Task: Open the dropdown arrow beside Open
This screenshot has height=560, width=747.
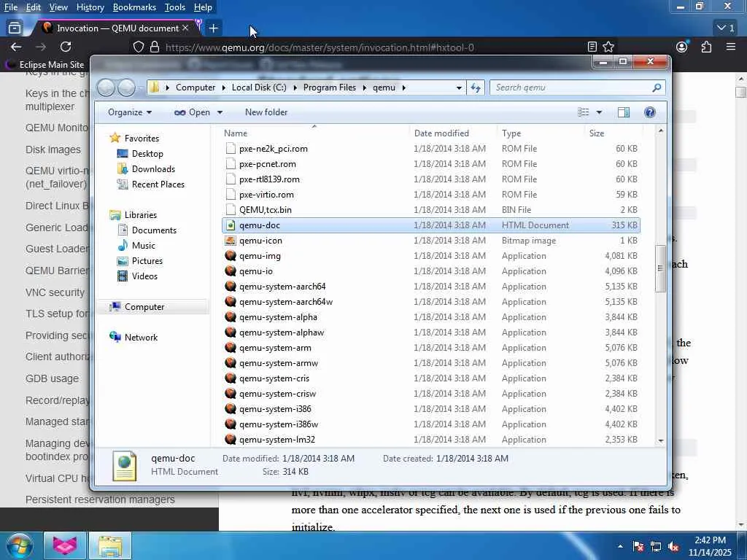Action: [220, 112]
